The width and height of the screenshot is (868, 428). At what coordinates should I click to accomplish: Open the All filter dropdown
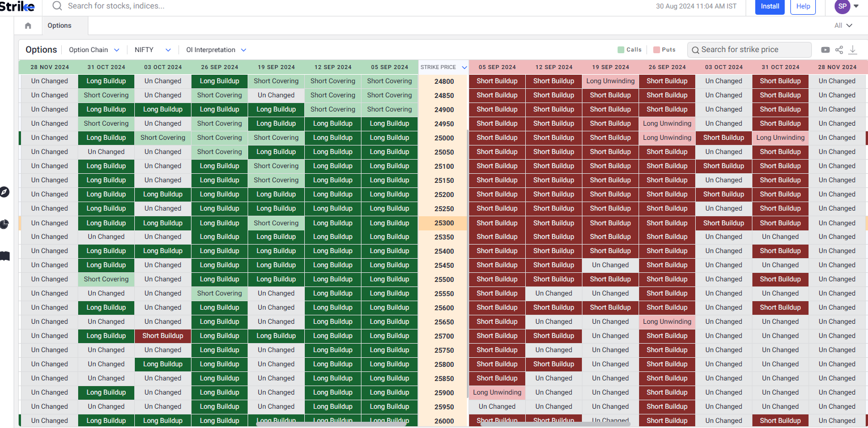(843, 25)
